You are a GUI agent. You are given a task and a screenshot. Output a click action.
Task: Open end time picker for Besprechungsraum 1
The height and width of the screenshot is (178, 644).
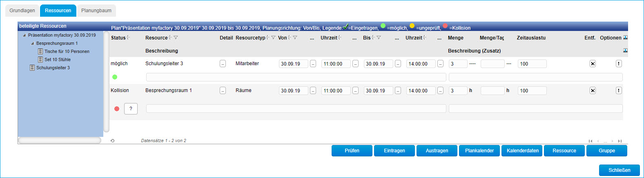440,90
